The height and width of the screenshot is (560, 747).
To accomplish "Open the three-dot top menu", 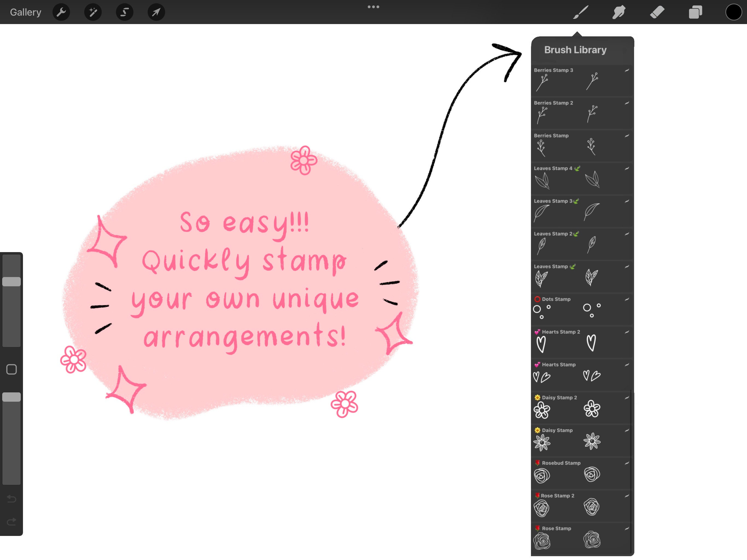I will 373,7.
